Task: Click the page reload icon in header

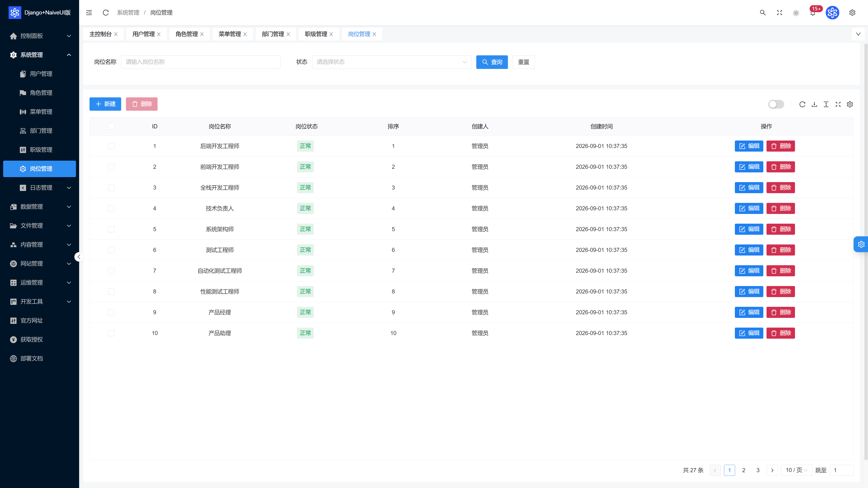Action: [x=106, y=12]
